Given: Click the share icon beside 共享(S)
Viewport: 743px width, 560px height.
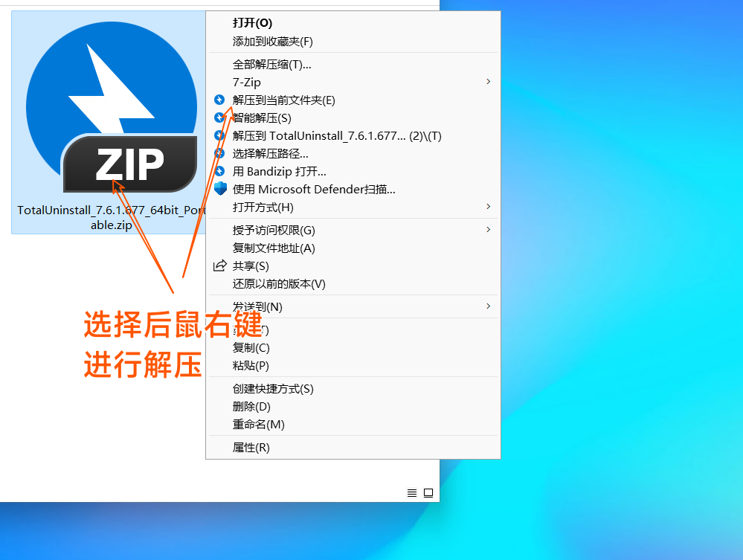Looking at the screenshot, I should coord(219,265).
